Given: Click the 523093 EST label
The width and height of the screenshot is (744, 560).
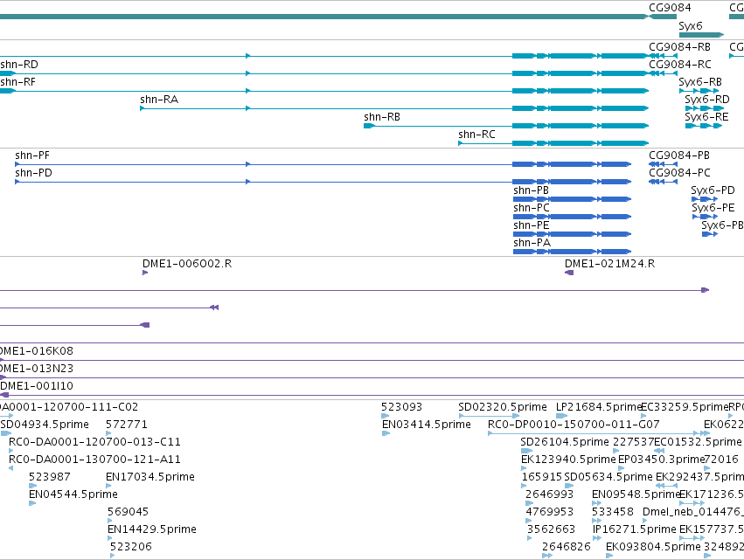Looking at the screenshot, I should coord(402,407).
